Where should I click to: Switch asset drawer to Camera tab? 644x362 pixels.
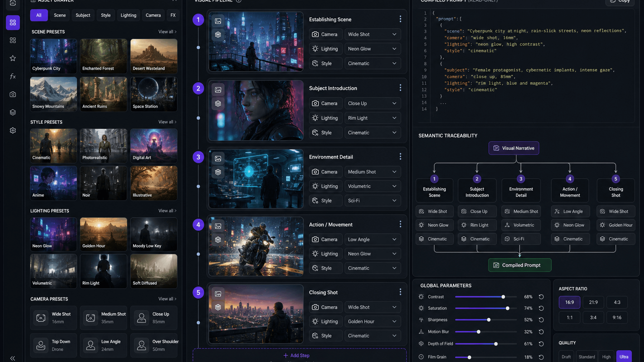(153, 15)
